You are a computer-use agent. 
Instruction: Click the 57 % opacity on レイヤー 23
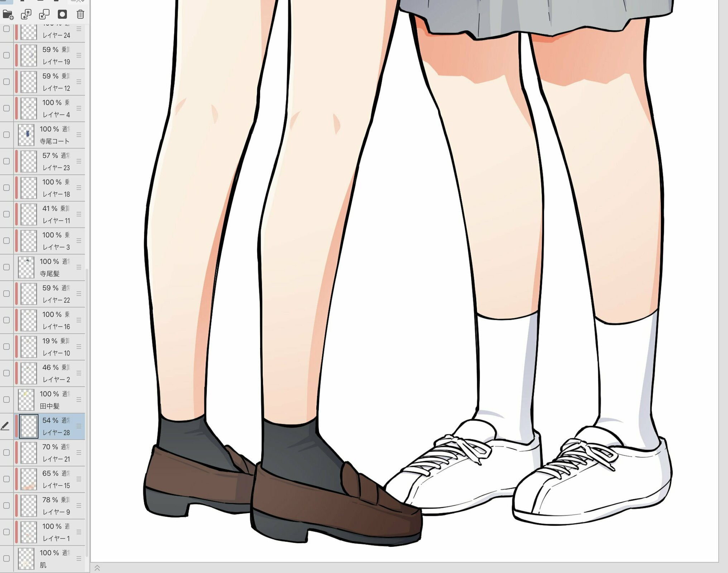tap(50, 155)
